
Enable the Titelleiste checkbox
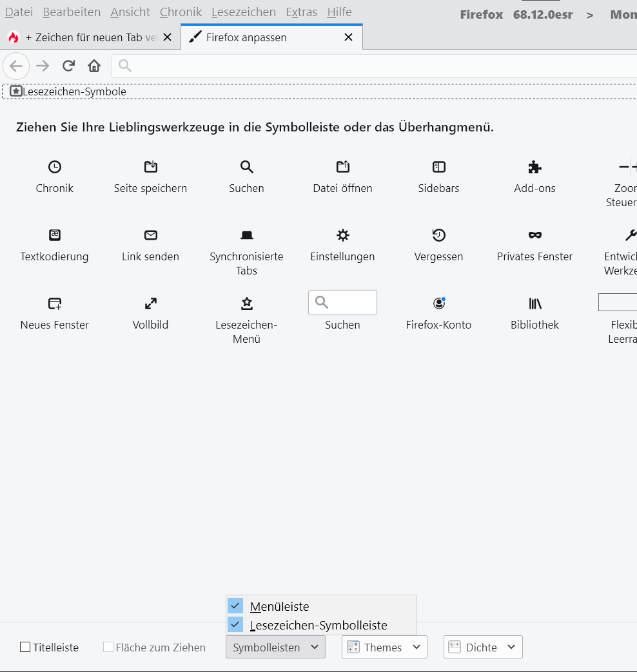25,647
